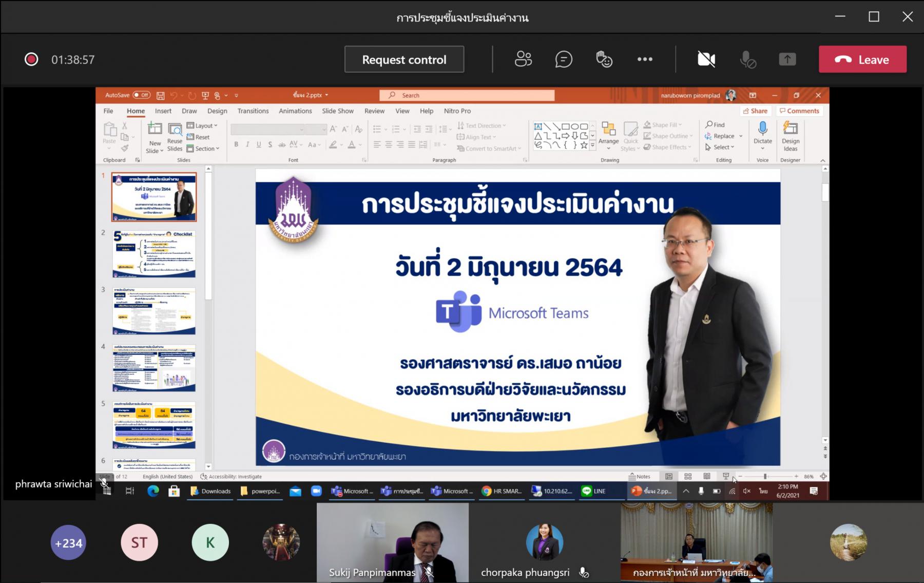The image size is (924, 583).
Task: Click the PowerPoint zoom slider
Action: point(768,477)
